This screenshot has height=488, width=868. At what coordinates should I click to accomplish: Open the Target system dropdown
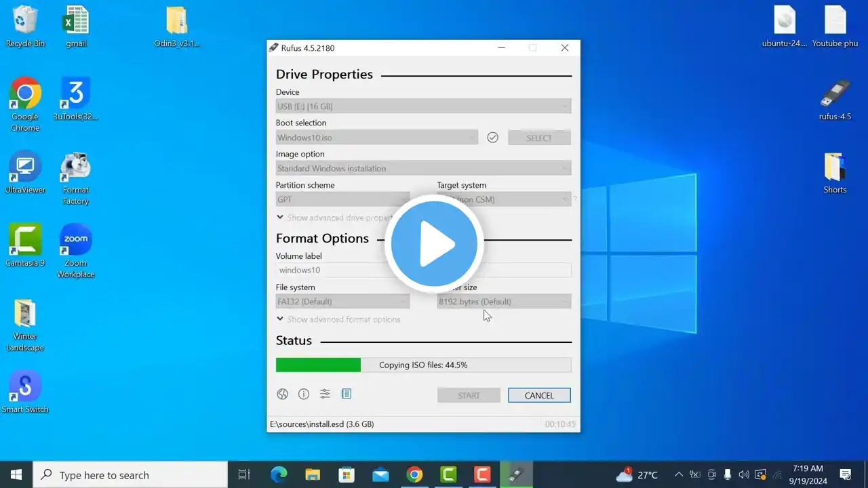504,199
